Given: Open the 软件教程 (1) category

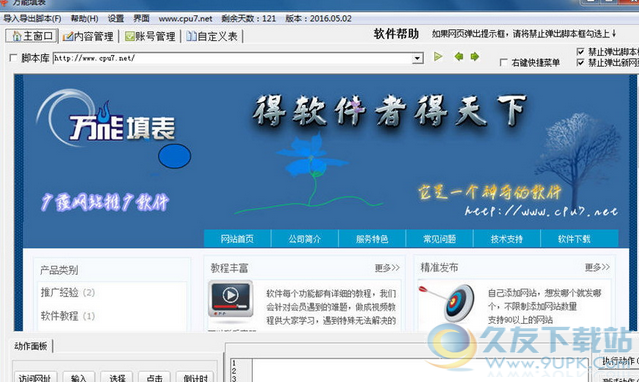Looking at the screenshot, I should pyautogui.click(x=68, y=316).
